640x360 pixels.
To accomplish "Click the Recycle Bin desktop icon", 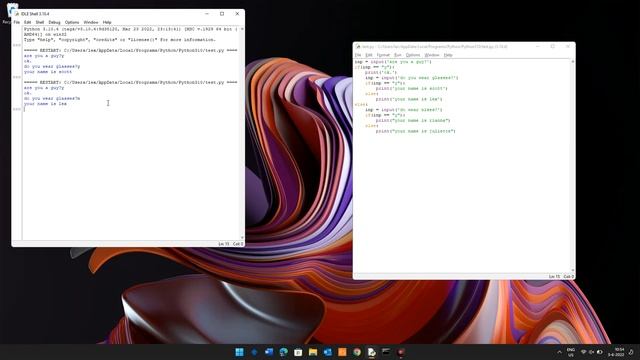I will point(11,12).
